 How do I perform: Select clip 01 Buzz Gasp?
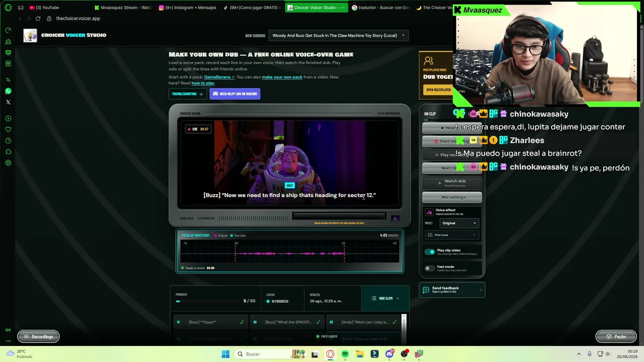(x=210, y=322)
